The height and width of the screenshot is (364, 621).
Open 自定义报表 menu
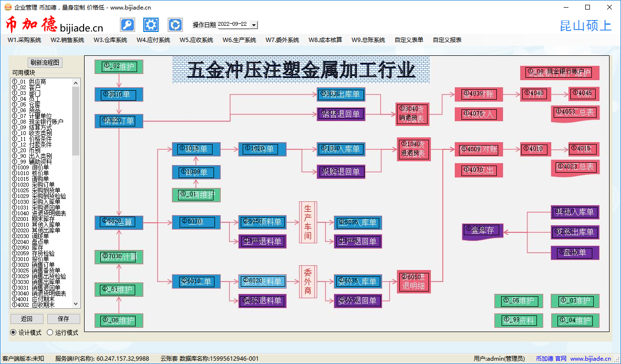(x=447, y=40)
